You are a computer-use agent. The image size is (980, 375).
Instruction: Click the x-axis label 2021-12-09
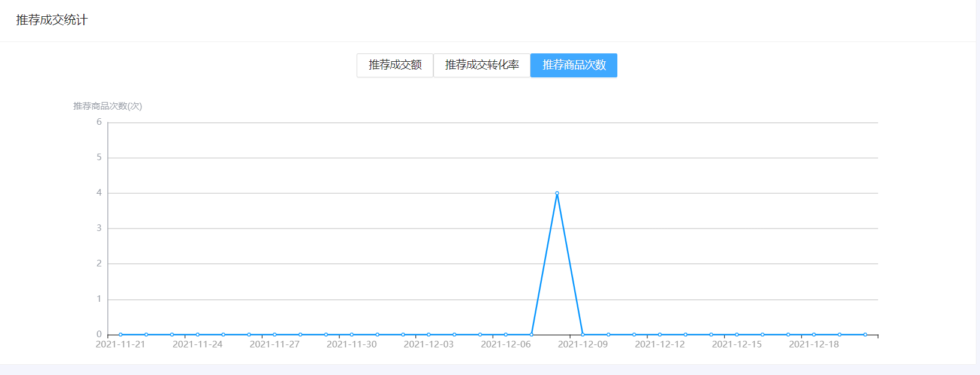pyautogui.click(x=583, y=344)
